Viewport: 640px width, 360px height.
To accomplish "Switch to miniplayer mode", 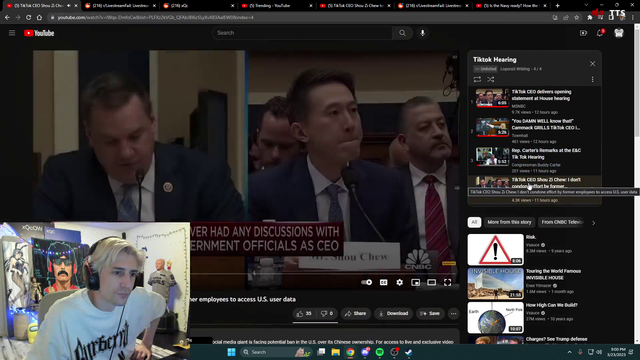I will pos(416,282).
